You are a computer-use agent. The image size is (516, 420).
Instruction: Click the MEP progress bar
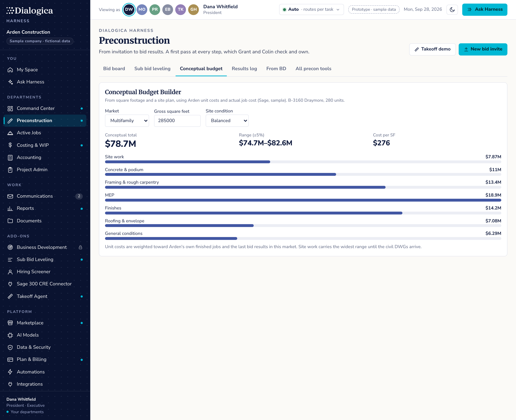(303, 200)
